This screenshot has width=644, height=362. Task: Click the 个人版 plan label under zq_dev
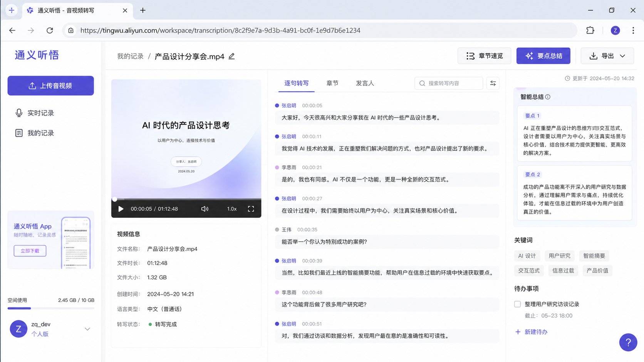[x=40, y=334]
